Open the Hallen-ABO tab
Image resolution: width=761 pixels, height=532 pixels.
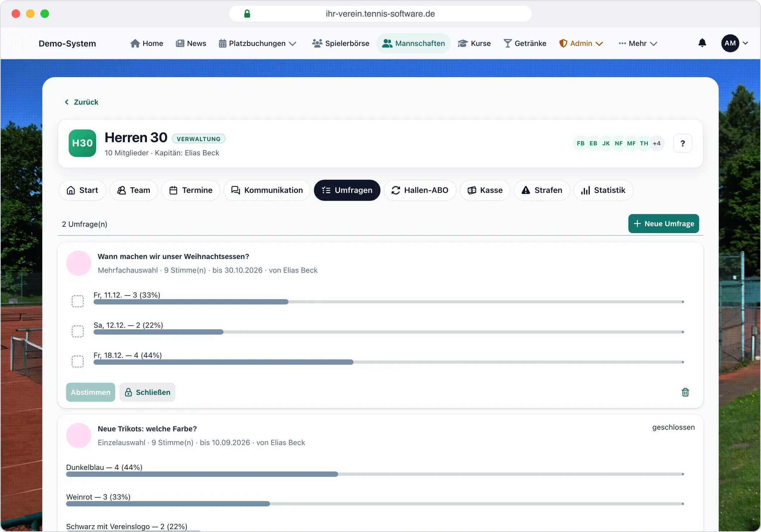[420, 190]
